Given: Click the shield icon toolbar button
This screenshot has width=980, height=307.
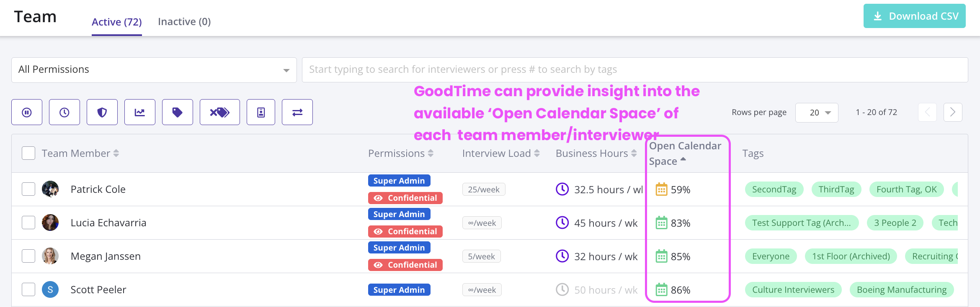Looking at the screenshot, I should pos(102,112).
